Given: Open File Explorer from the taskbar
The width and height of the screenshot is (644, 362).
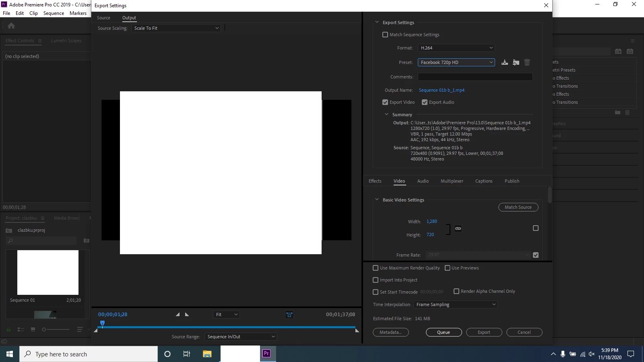Looking at the screenshot, I should (x=207, y=354).
